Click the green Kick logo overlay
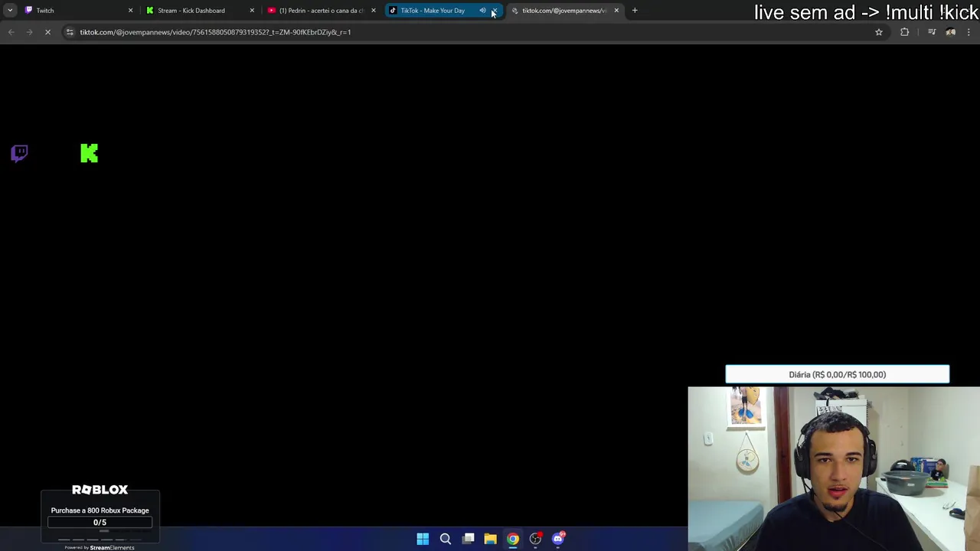 90,153
